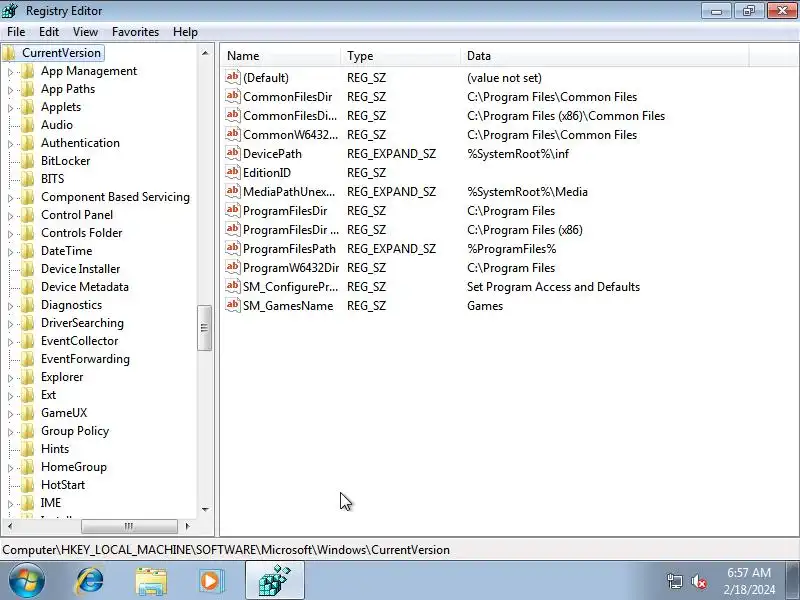Viewport: 800px width, 600px height.
Task: Click the taskbar clock showing 6:57 AM
Action: point(749,581)
